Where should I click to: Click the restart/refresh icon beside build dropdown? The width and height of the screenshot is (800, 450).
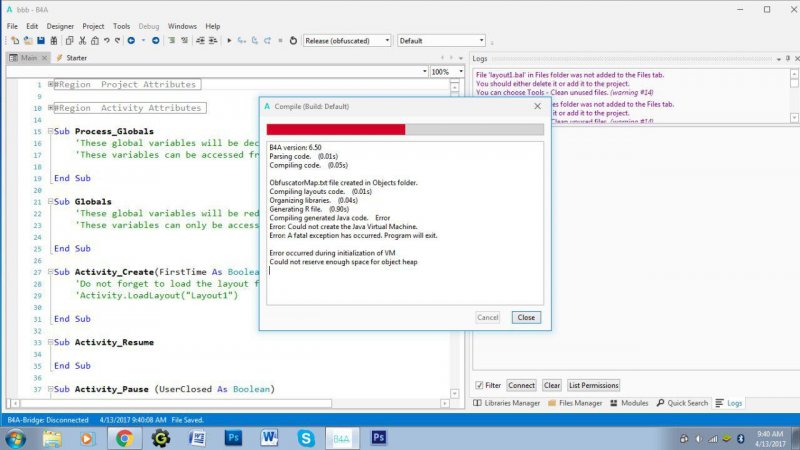click(x=292, y=41)
